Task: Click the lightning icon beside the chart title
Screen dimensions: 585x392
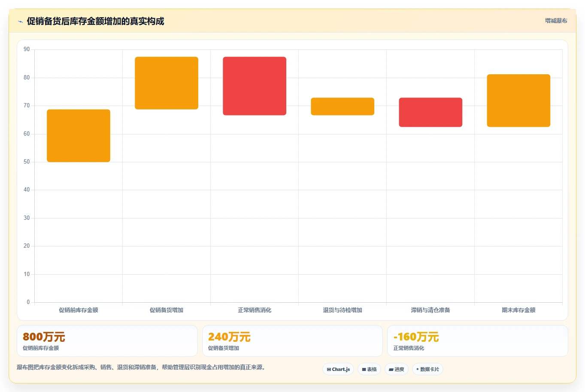Action: click(x=20, y=21)
